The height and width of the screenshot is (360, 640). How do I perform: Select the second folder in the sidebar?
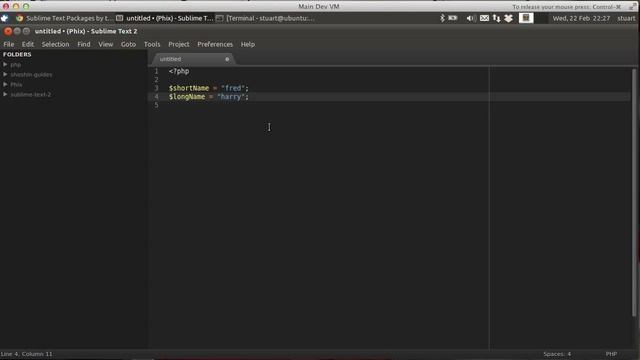pyautogui.click(x=31, y=75)
